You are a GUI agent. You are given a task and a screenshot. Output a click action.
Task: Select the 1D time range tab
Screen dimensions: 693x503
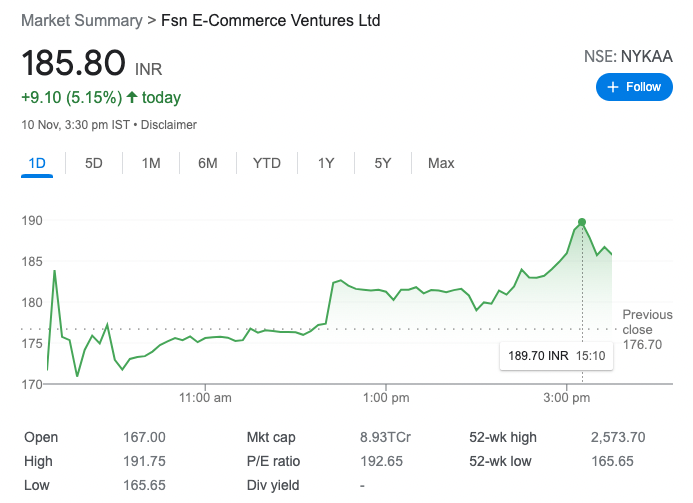(37, 164)
